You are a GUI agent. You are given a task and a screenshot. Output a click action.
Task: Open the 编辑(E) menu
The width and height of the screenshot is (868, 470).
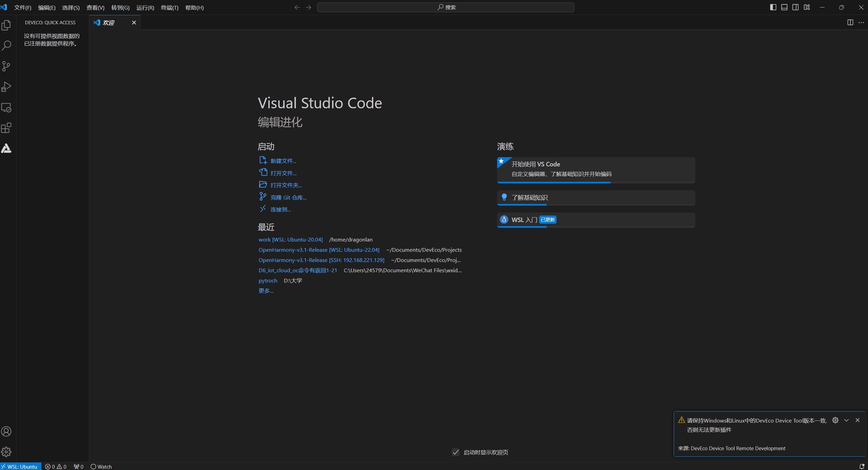47,8
